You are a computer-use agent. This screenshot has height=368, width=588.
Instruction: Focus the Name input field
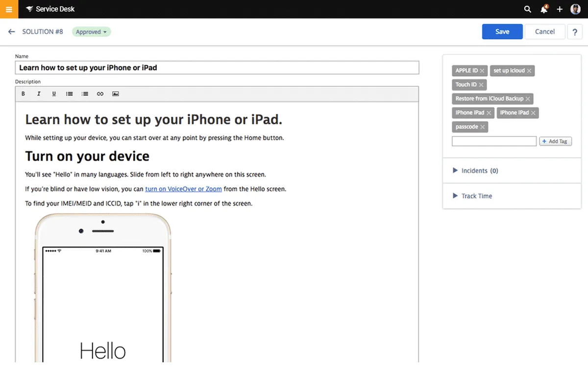pyautogui.click(x=217, y=68)
